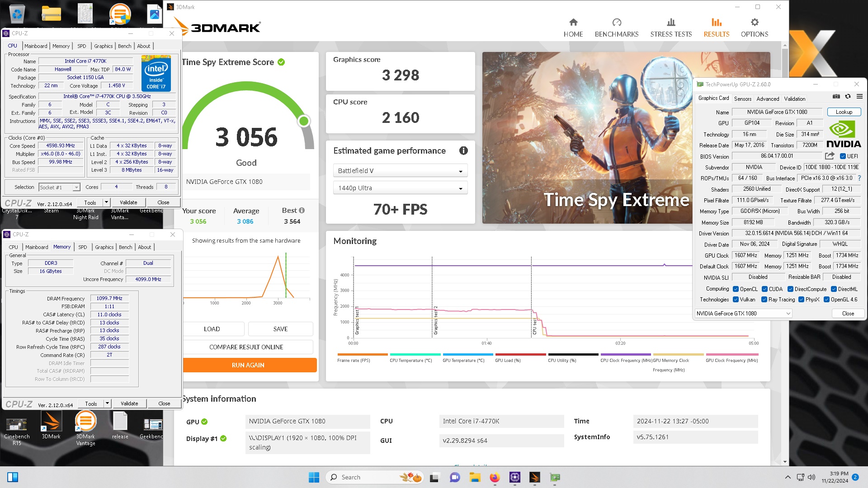Go to STRESS TESTS in 3DMark
The width and height of the screenshot is (868, 488).
coord(671,28)
